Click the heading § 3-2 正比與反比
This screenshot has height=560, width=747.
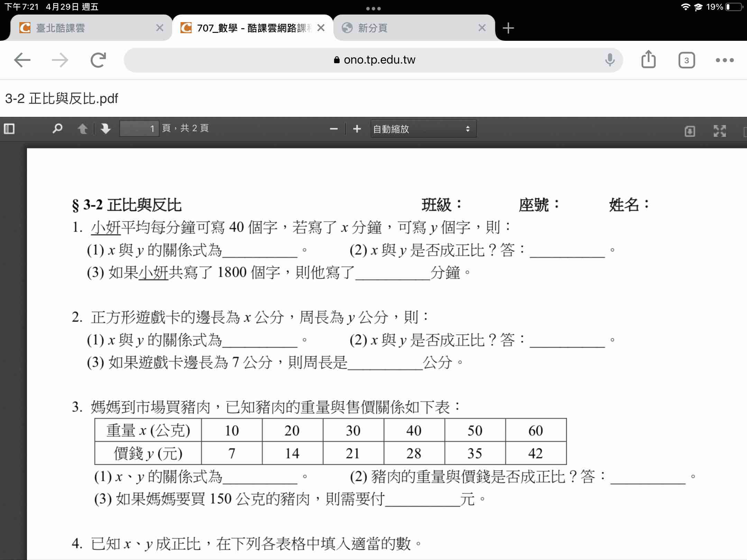coord(127,205)
